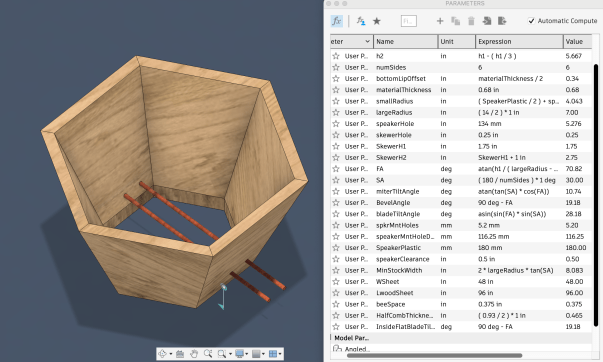Open the Zoom Window dropdown arrow

click(230, 354)
